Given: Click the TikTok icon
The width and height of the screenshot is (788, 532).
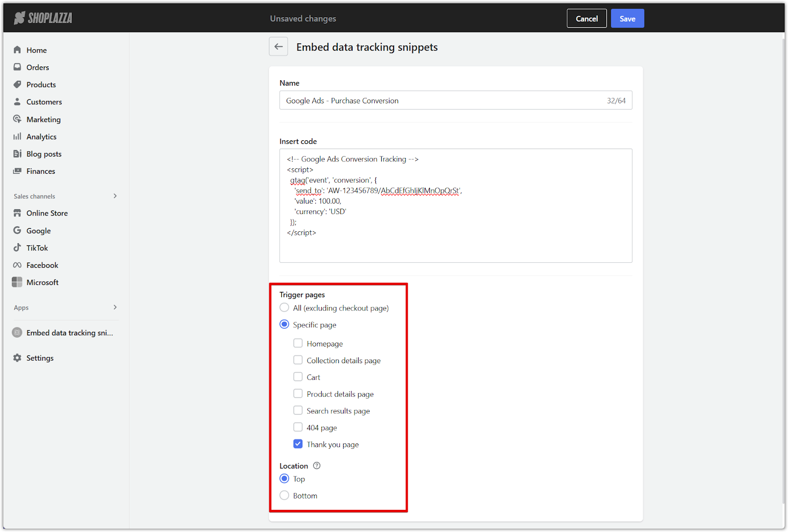Looking at the screenshot, I should tap(17, 248).
